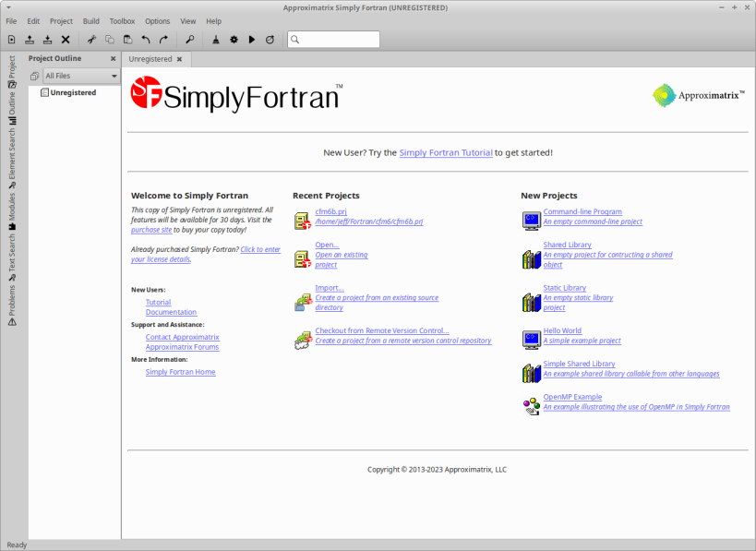The width and height of the screenshot is (756, 551).
Task: Open the Outline side panel tab
Action: click(x=12, y=109)
